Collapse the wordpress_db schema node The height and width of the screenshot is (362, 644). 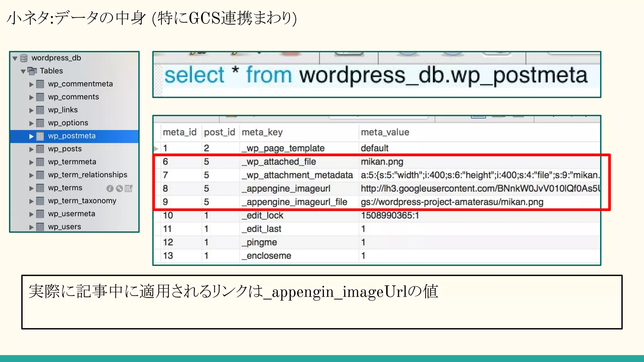tap(15, 58)
